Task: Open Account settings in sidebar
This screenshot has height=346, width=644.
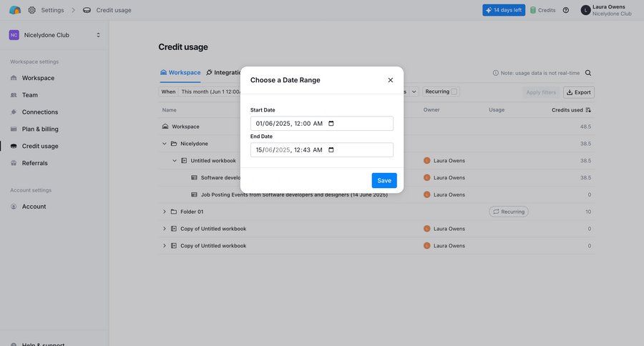Action: tap(34, 207)
